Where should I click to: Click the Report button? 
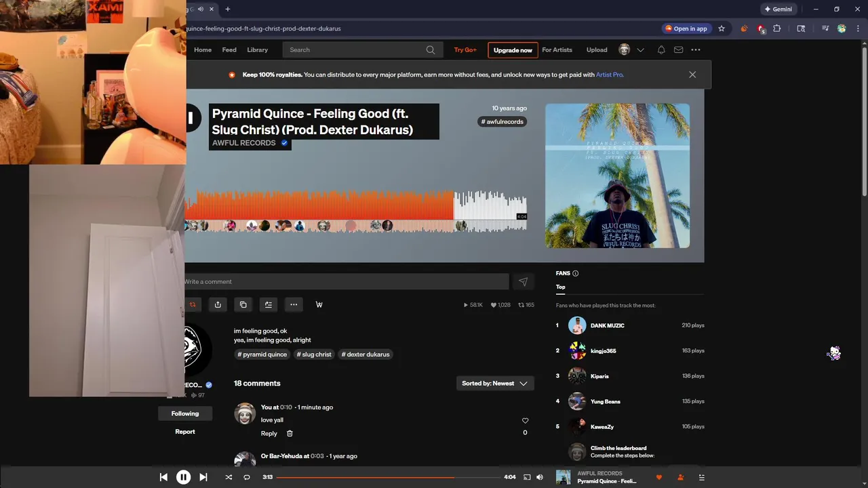185,432
